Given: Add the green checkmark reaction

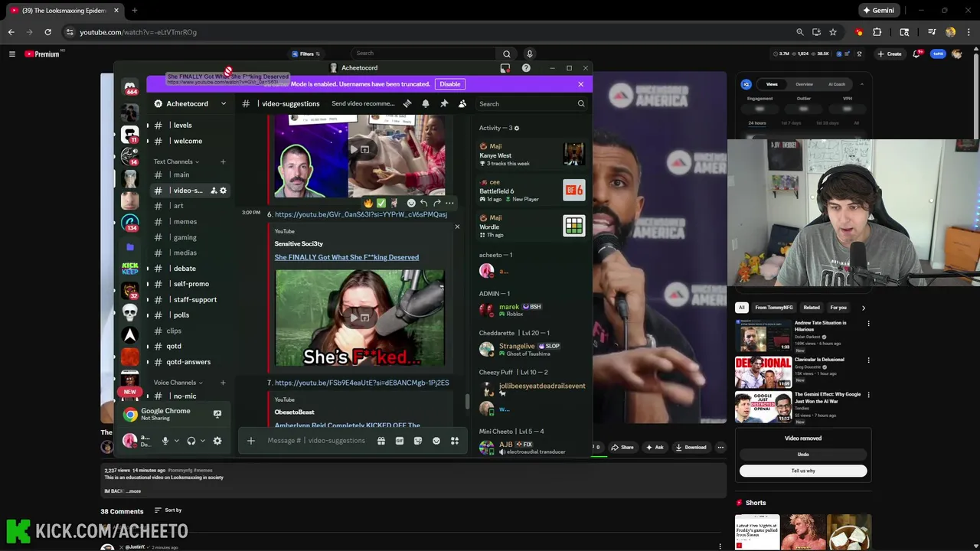Looking at the screenshot, I should (x=381, y=203).
